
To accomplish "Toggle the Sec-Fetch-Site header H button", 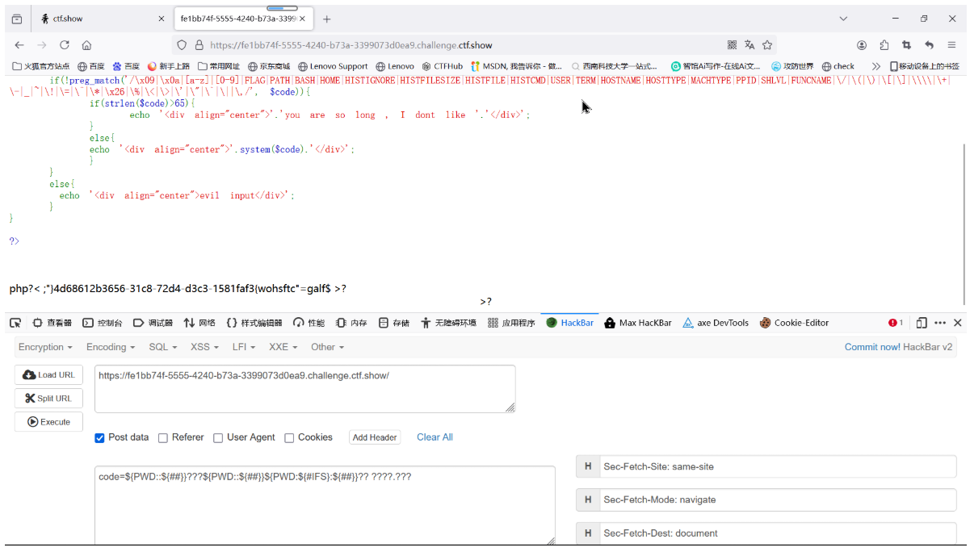I will (x=588, y=466).
